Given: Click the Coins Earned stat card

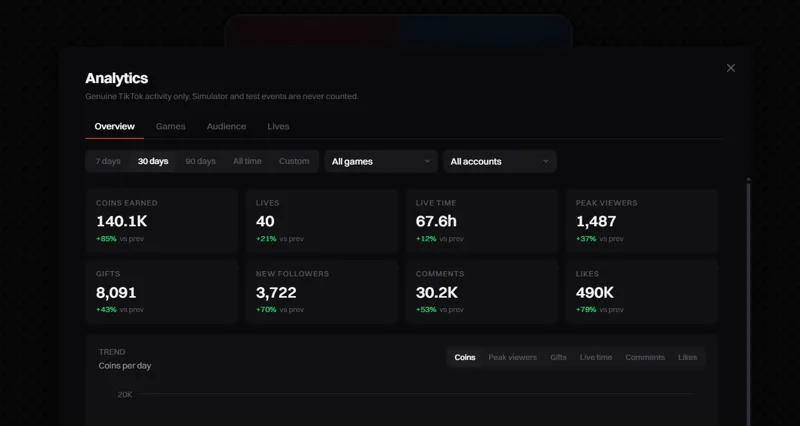Looking at the screenshot, I should 162,220.
